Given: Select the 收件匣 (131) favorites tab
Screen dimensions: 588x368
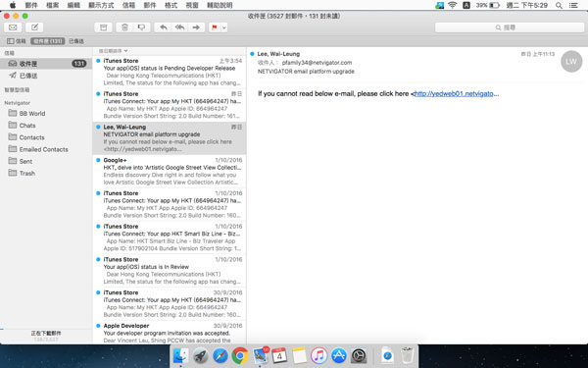Looking at the screenshot, I should 48,41.
